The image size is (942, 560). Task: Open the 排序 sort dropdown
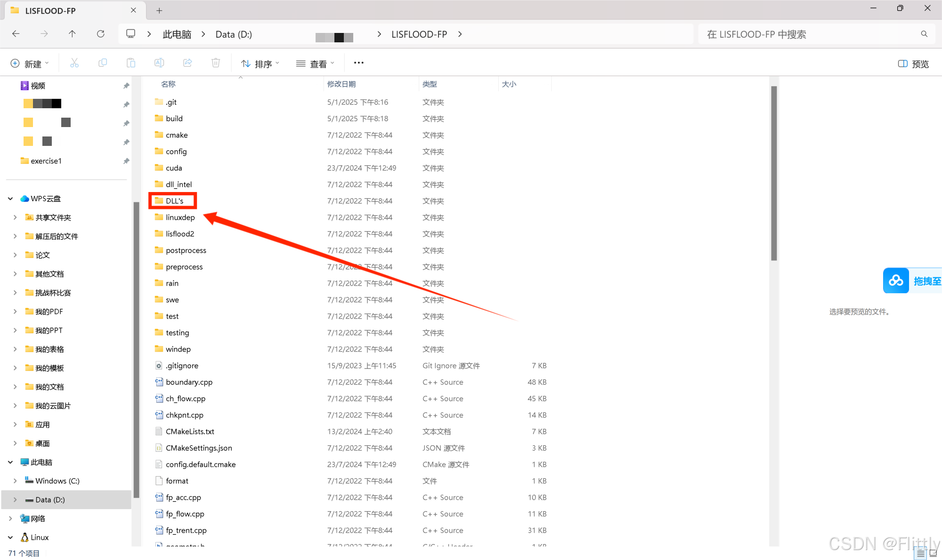point(260,64)
